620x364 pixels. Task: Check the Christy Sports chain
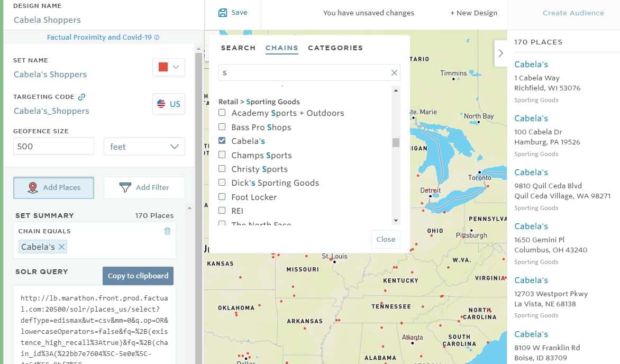[x=222, y=169]
